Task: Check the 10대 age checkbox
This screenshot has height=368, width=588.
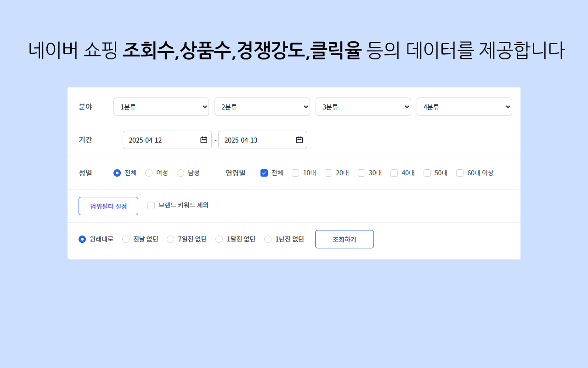Action: (295, 173)
